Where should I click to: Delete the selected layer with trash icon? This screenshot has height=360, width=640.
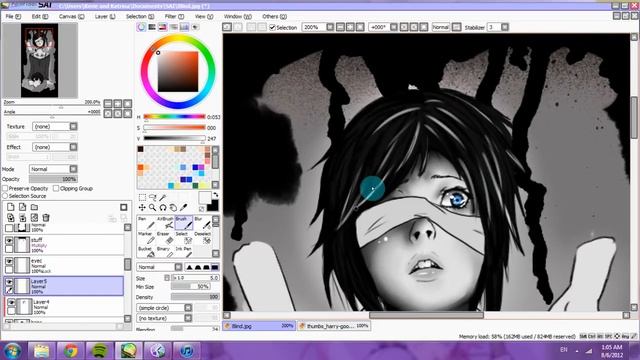pyautogui.click(x=46, y=218)
